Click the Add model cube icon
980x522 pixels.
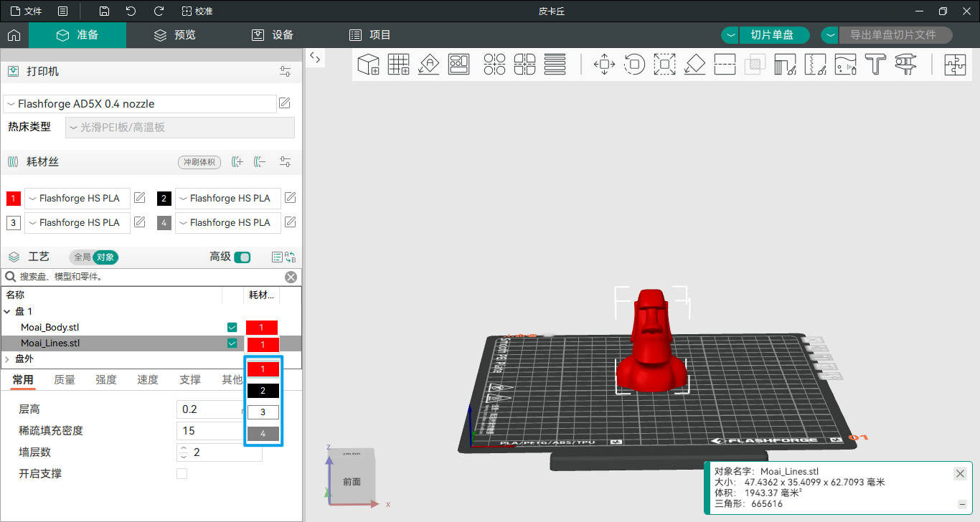tap(368, 64)
